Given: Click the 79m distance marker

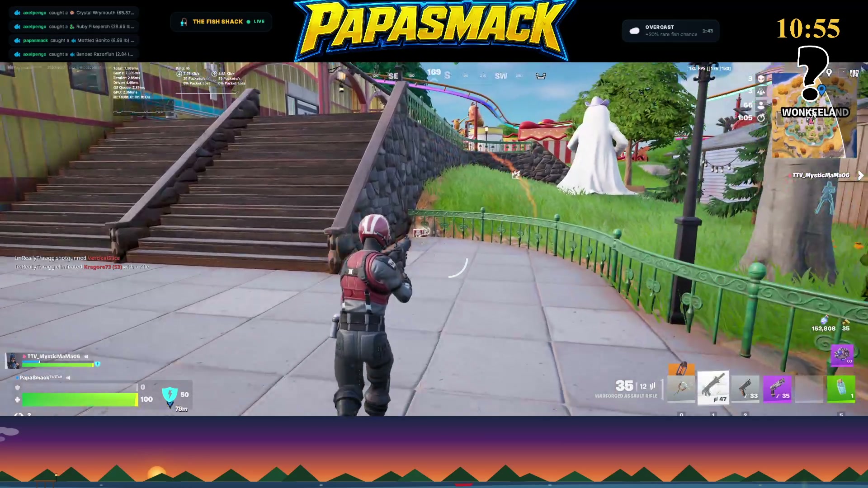Looking at the screenshot, I should pyautogui.click(x=181, y=409).
